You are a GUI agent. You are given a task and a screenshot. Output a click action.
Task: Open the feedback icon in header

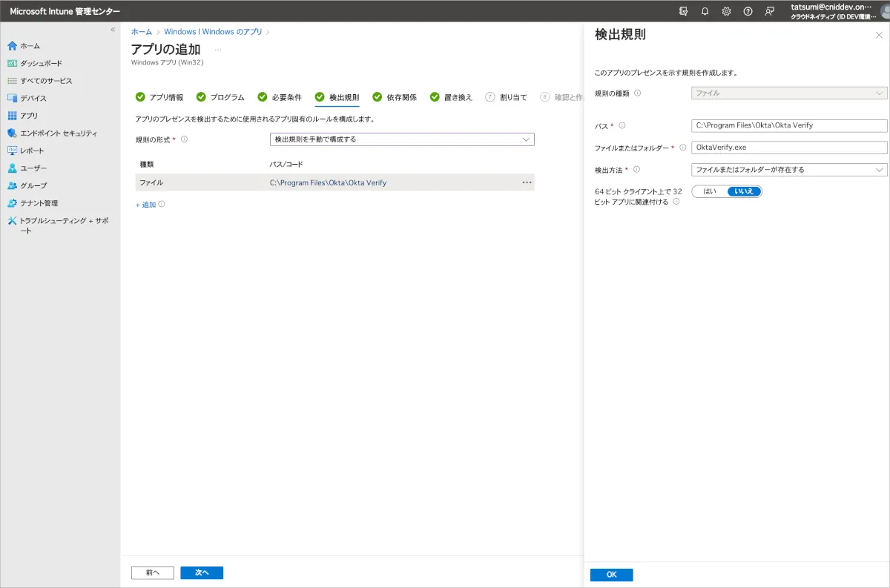point(770,11)
